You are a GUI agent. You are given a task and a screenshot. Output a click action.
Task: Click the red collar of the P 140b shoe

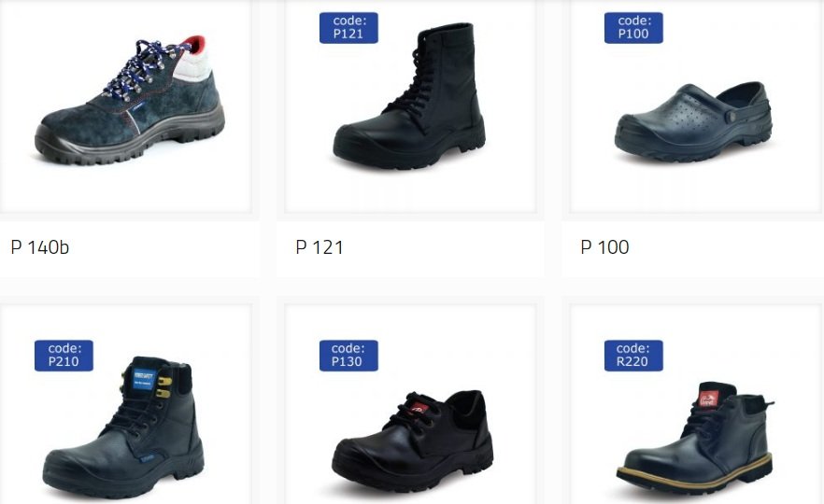[x=195, y=44]
